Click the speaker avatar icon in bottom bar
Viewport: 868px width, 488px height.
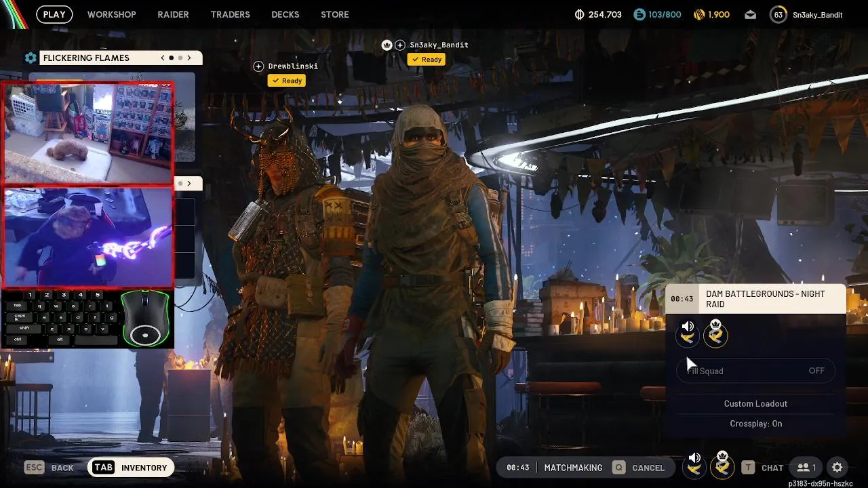click(x=694, y=465)
